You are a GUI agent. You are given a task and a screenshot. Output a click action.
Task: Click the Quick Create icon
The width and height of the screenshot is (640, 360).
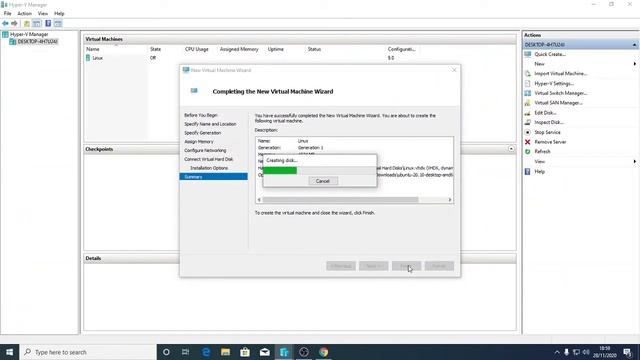527,54
